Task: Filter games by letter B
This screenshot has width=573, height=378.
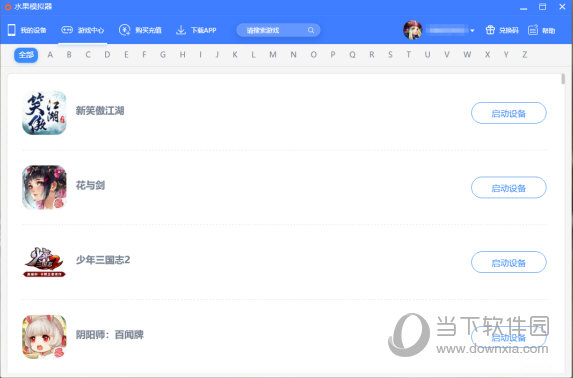Action: [69, 55]
